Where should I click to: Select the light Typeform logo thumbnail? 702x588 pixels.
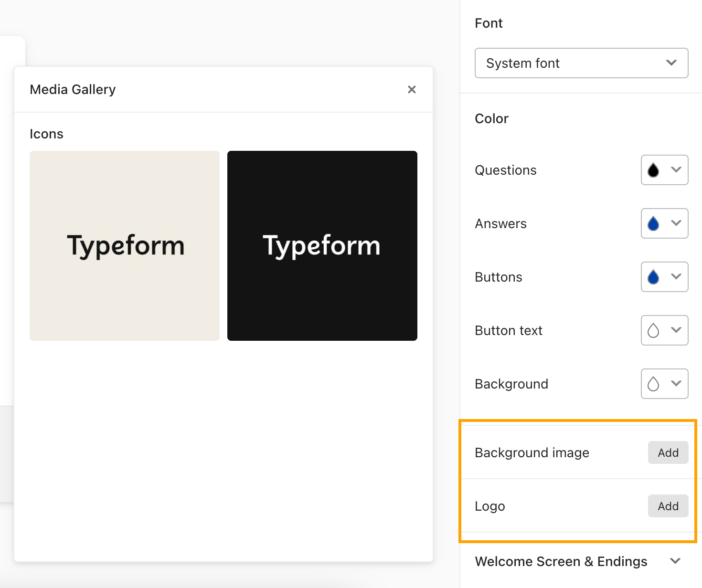point(125,246)
